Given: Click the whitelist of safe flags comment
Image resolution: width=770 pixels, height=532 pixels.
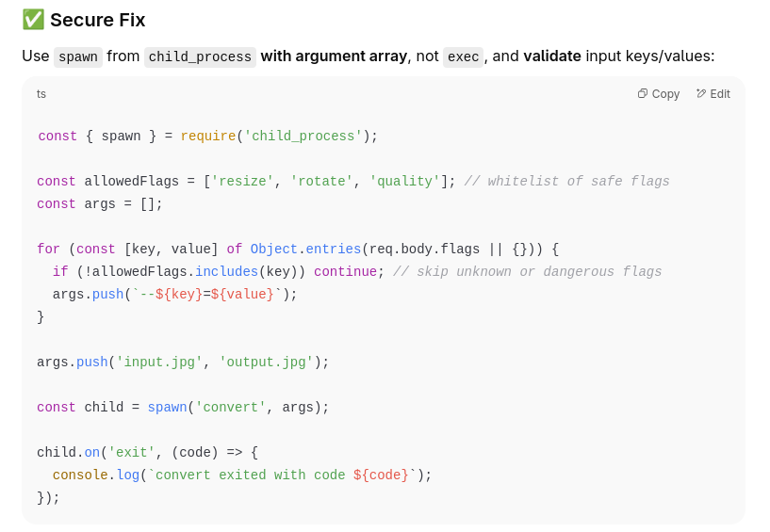Looking at the screenshot, I should click(x=566, y=181).
